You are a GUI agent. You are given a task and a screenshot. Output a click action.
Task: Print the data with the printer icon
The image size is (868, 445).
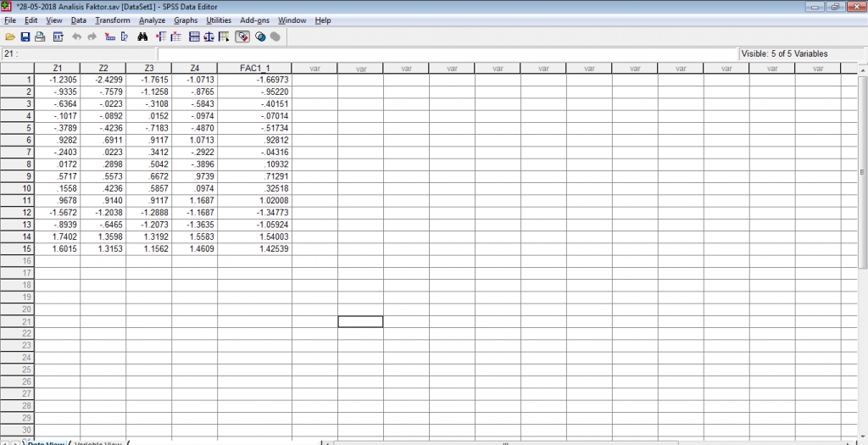tap(41, 36)
